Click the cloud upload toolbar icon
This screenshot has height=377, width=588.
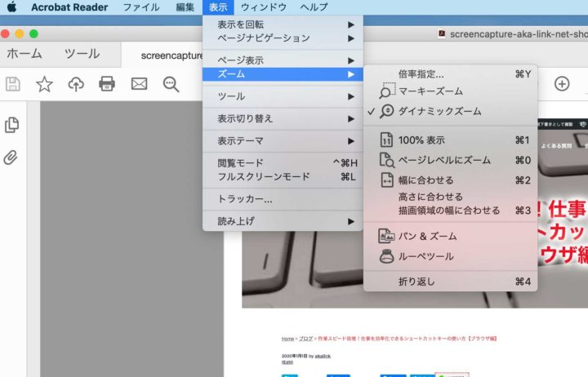pos(76,84)
